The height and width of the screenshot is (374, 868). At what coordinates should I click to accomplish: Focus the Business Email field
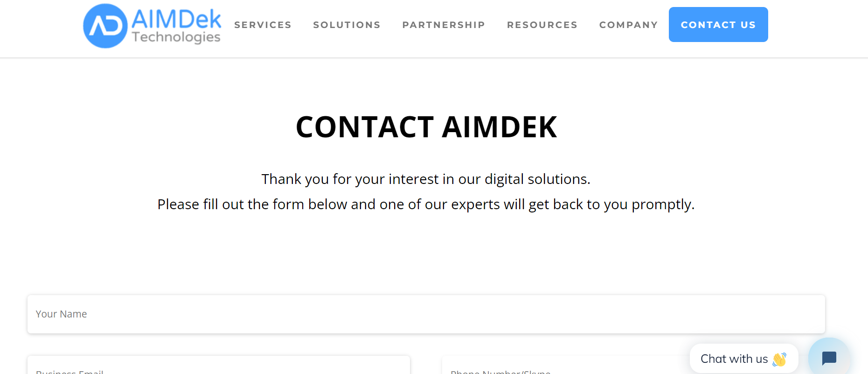[219, 366]
